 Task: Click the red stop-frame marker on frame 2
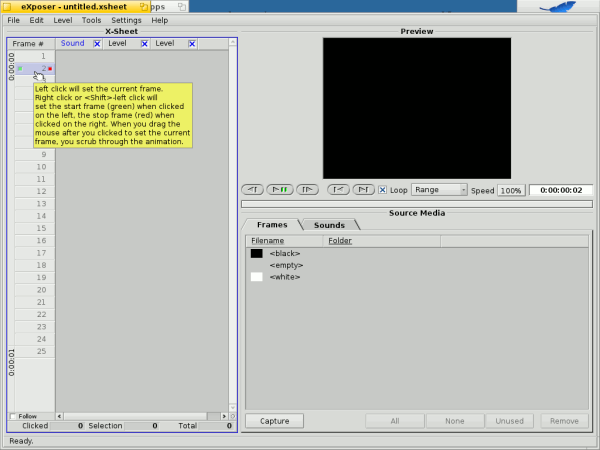point(50,69)
